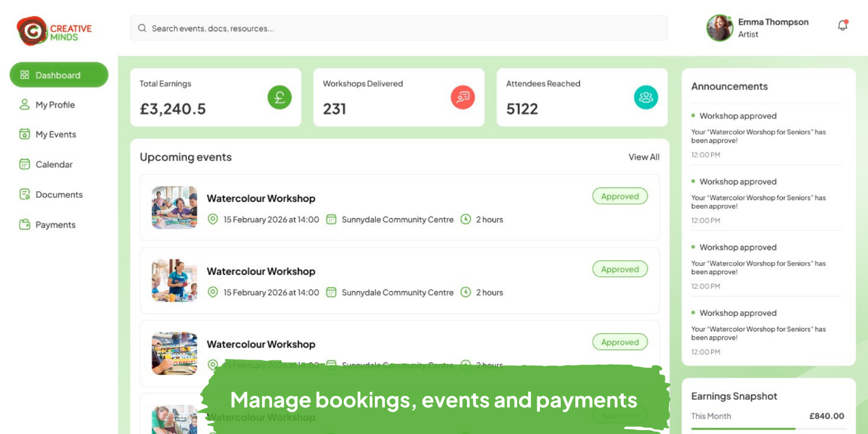The image size is (868, 434).
Task: Click the green pound icon on Total Earnings
Action: click(279, 97)
